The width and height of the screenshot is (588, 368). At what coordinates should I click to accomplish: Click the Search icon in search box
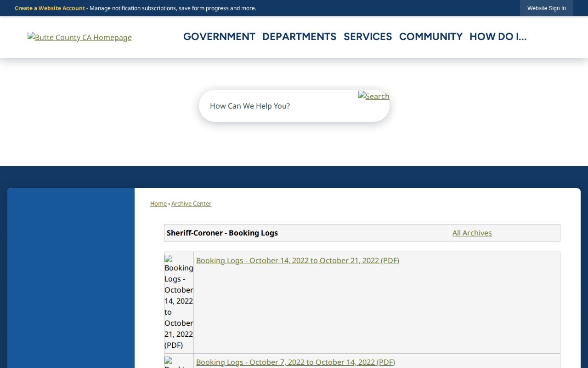point(373,96)
